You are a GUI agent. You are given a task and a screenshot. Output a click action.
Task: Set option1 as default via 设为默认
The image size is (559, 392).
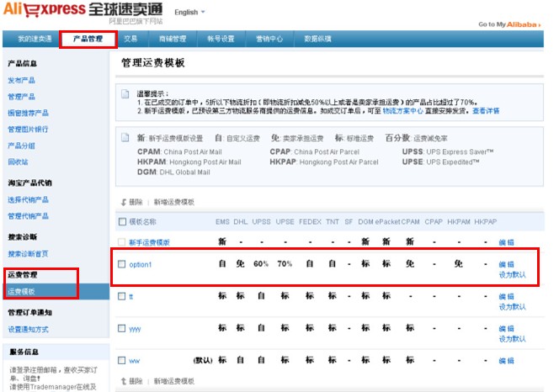(511, 274)
